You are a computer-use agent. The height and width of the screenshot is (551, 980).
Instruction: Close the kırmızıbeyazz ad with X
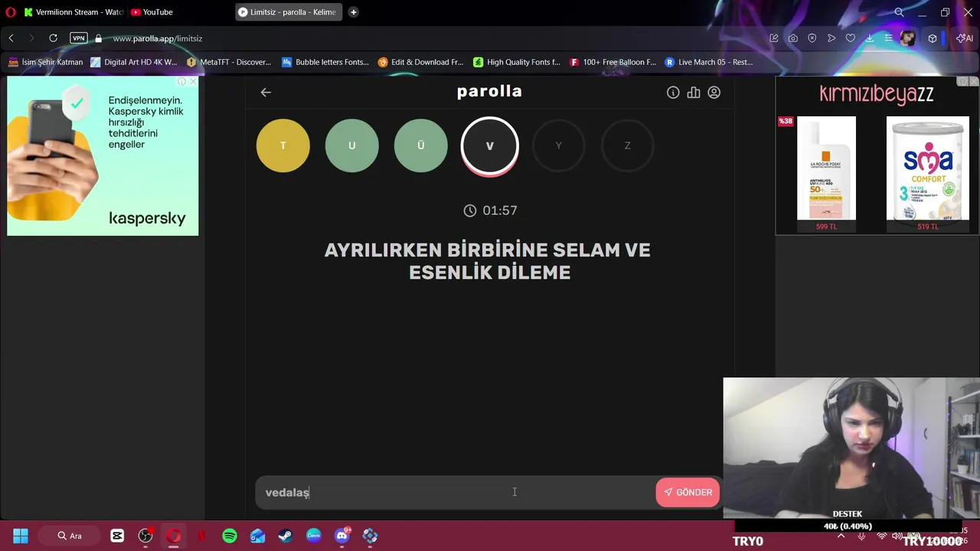[974, 81]
